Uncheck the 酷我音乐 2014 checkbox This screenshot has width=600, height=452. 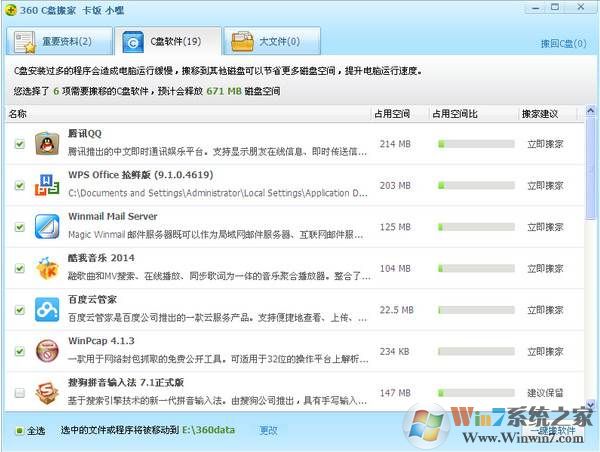(20, 268)
